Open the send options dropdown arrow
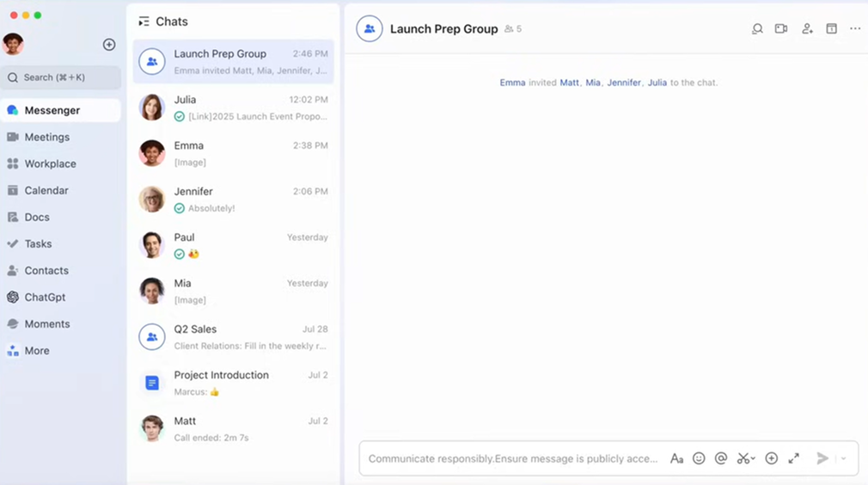Screen dimensions: 868x485 click(843, 458)
